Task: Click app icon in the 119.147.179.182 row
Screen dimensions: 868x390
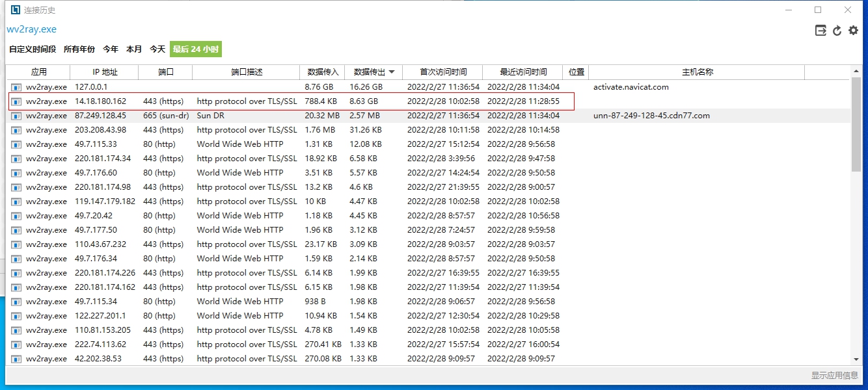Action: click(16, 201)
